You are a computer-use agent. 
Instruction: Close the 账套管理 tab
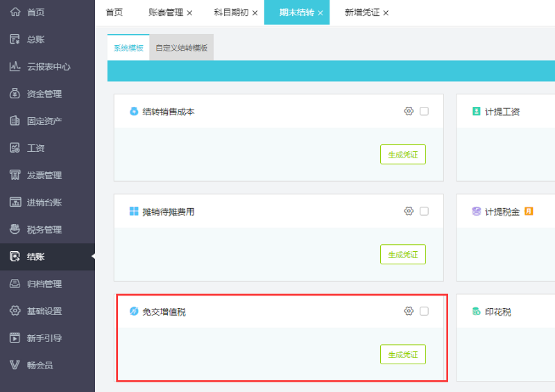189,13
